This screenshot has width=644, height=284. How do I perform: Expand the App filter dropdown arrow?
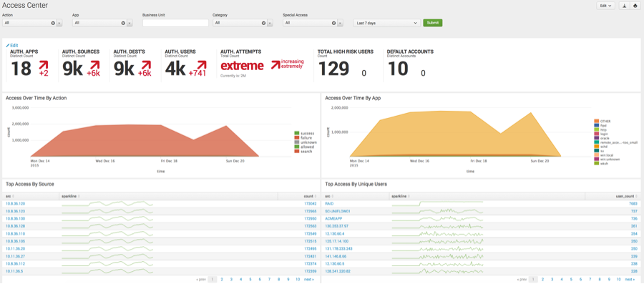130,23
